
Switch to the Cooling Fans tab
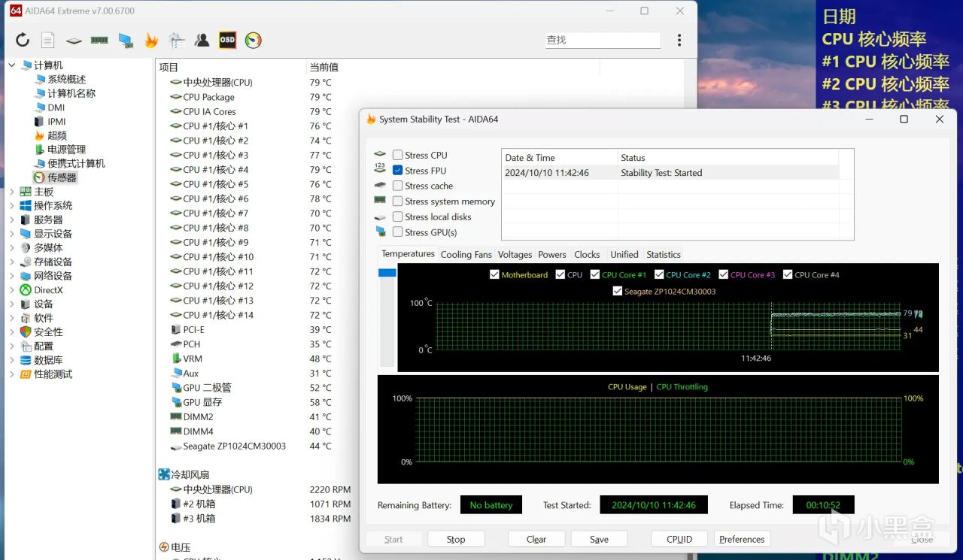pos(466,255)
